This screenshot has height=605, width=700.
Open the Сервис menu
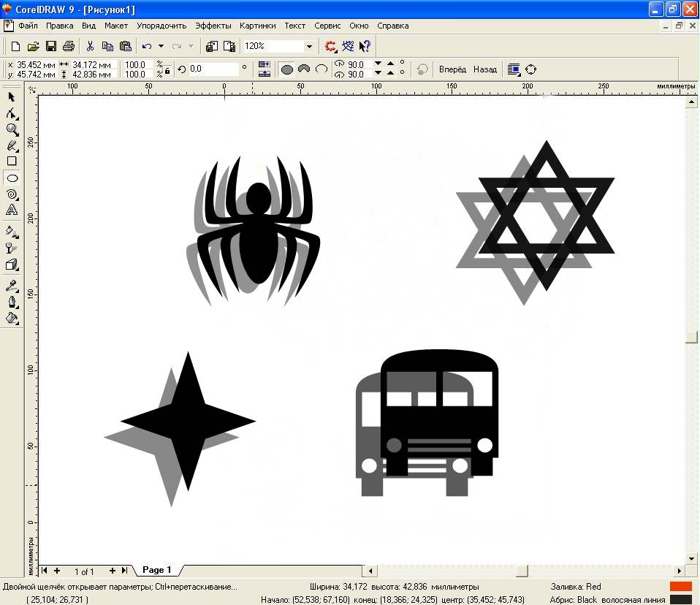[x=327, y=26]
